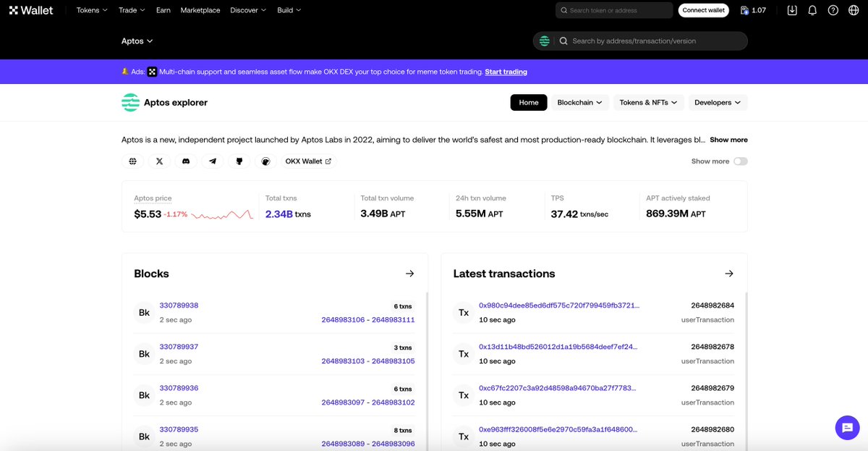Open transaction 0x13d11b48bd526012 hash link
This screenshot has height=451, width=868.
[x=559, y=347]
